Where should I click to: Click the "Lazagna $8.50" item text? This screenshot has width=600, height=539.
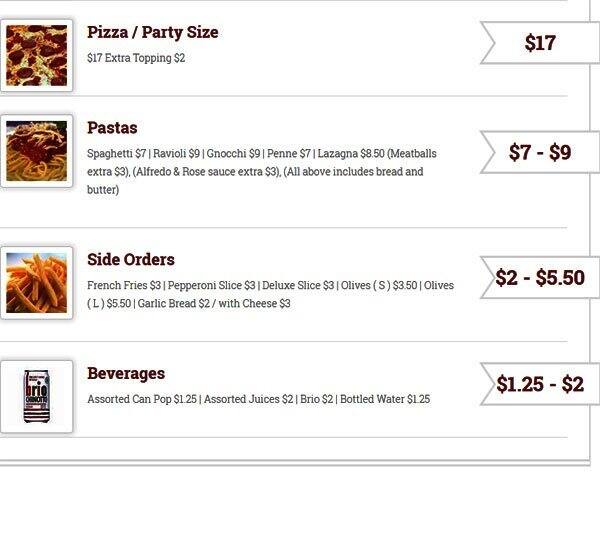click(x=349, y=154)
